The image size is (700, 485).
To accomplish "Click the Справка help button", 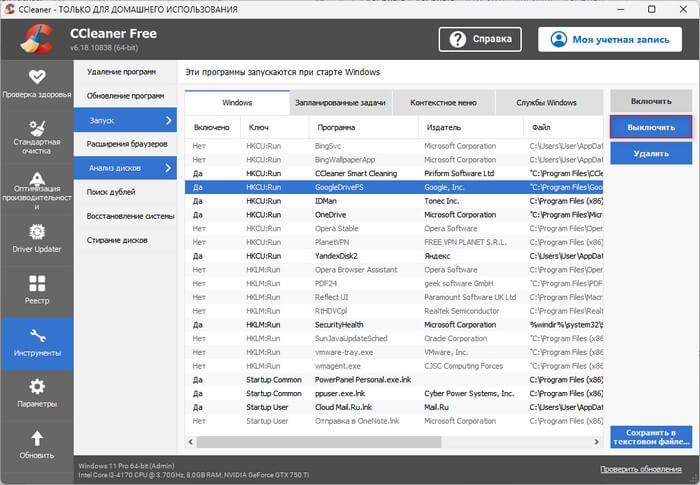I will coord(482,39).
